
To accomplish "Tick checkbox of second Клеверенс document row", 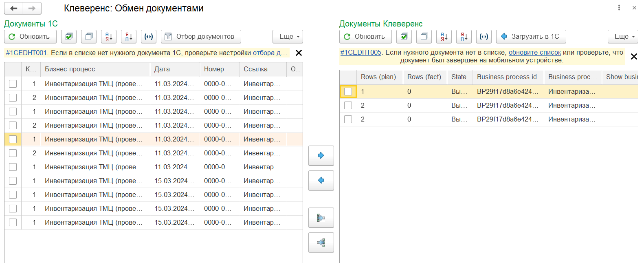I will tap(348, 106).
